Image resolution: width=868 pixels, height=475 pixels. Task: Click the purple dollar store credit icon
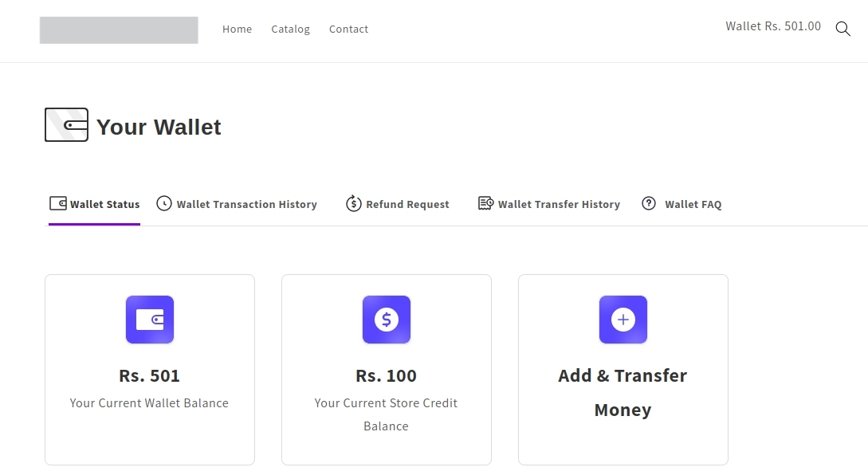[x=387, y=320]
